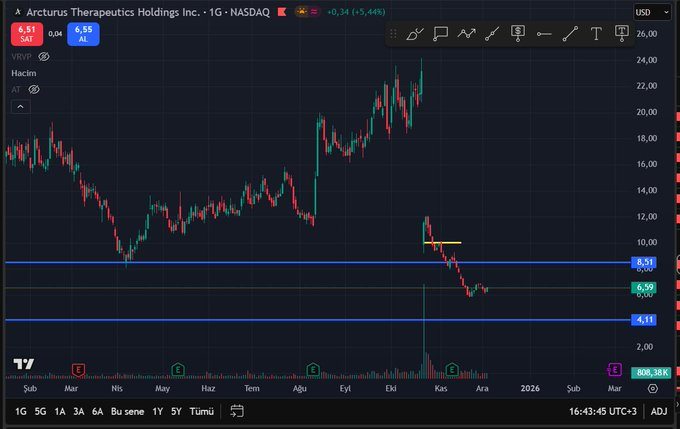The width and height of the screenshot is (680, 429).
Task: Click the pink approximate-equal data icon
Action: 314,12
